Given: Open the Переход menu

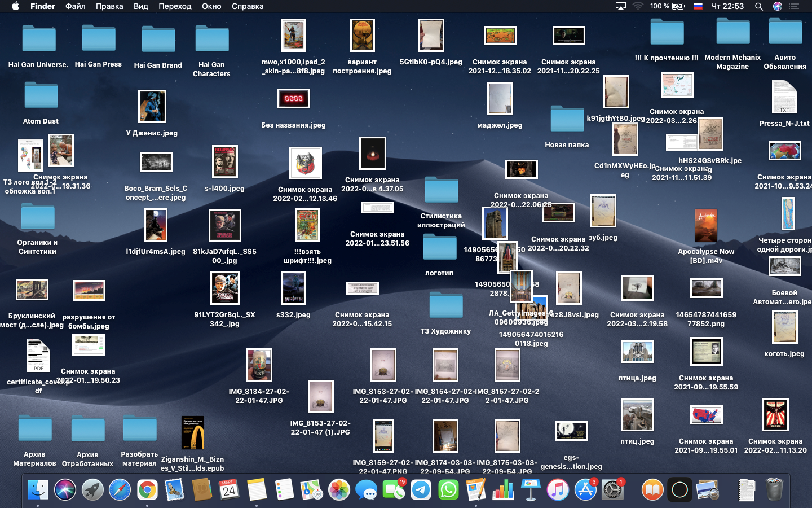Looking at the screenshot, I should (175, 6).
